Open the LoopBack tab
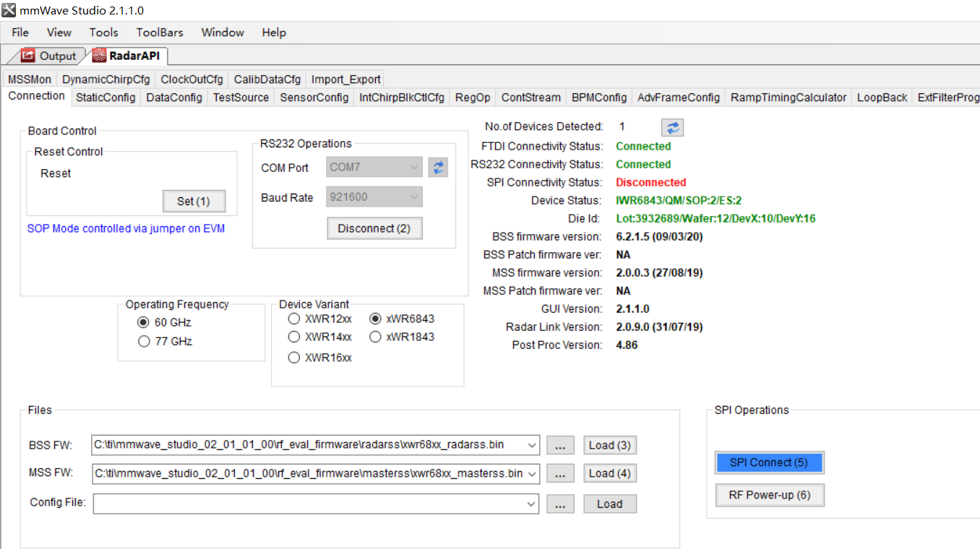 (882, 98)
